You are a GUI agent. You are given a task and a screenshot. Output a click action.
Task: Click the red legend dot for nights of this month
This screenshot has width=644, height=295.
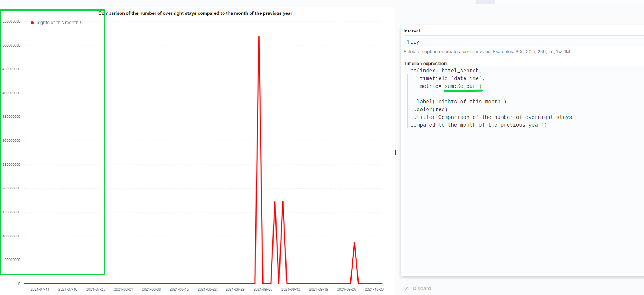32,23
